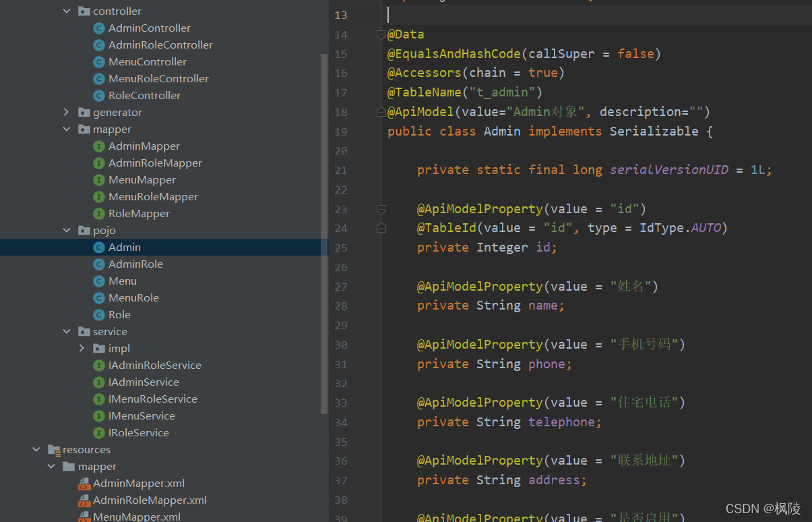Click the MenuRoleController class icon

99,78
